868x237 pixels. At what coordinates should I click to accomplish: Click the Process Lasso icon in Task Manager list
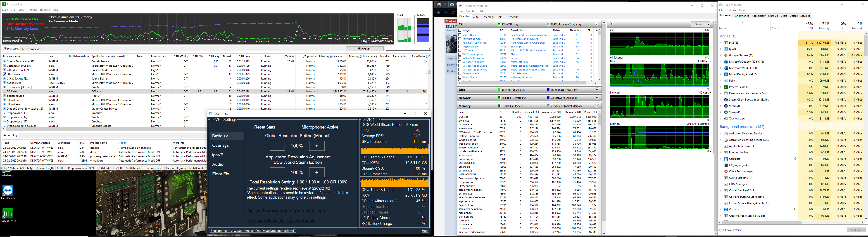click(x=726, y=87)
